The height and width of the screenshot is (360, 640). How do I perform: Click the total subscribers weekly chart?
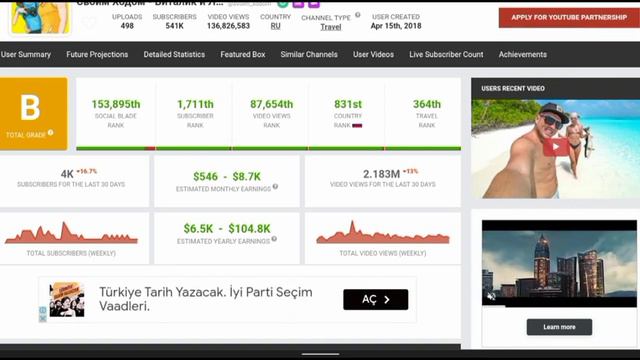click(x=71, y=233)
